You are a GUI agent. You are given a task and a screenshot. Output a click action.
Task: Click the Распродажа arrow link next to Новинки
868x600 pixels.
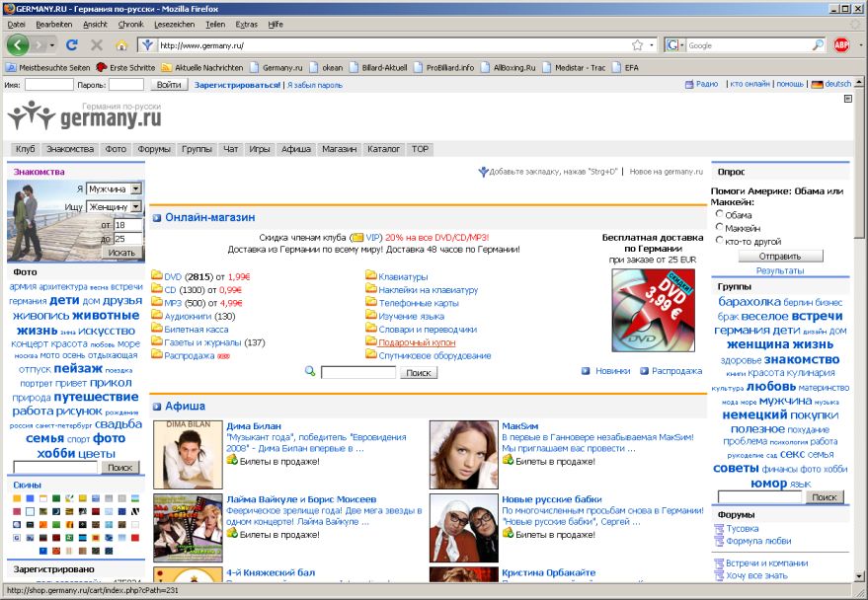coord(671,371)
